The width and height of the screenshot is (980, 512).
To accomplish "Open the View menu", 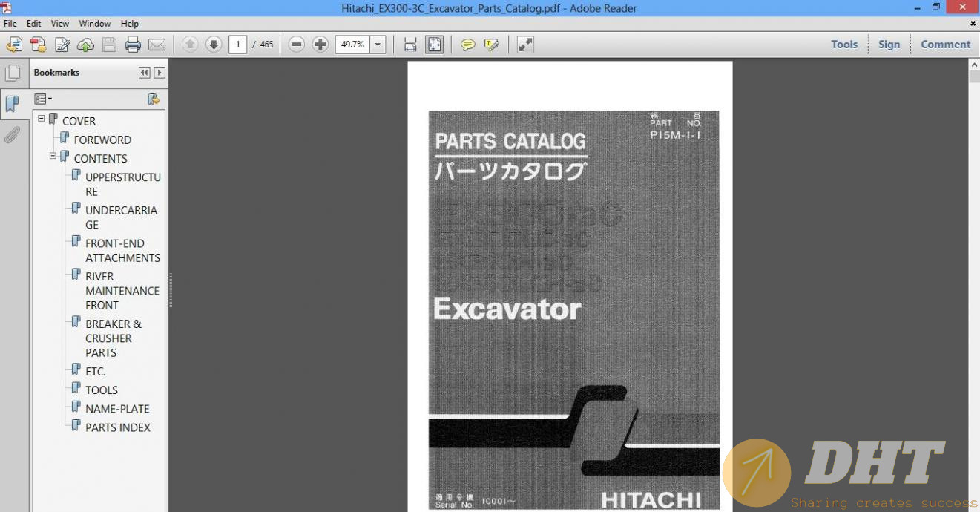I will point(60,24).
